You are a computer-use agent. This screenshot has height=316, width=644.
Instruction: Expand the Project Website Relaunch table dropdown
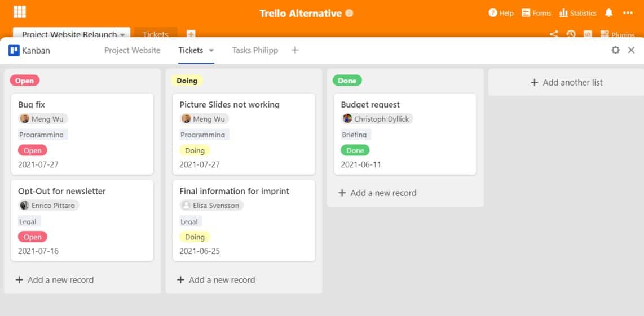122,35
